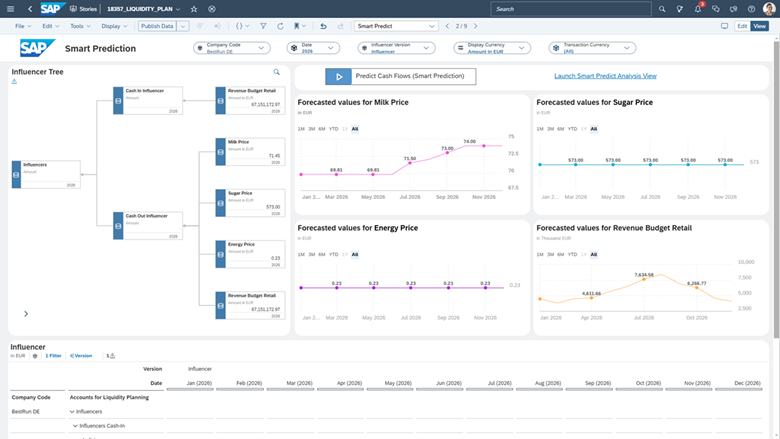Viewport: 780px width, 439px height.
Task: Collapse the Influencers row in table
Action: (72, 412)
